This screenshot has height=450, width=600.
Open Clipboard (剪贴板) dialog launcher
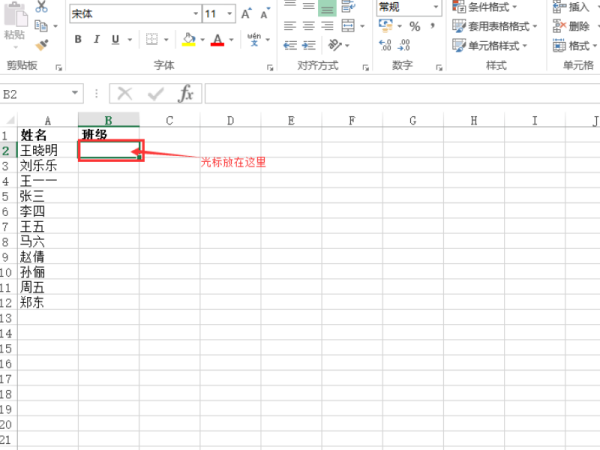click(x=59, y=67)
